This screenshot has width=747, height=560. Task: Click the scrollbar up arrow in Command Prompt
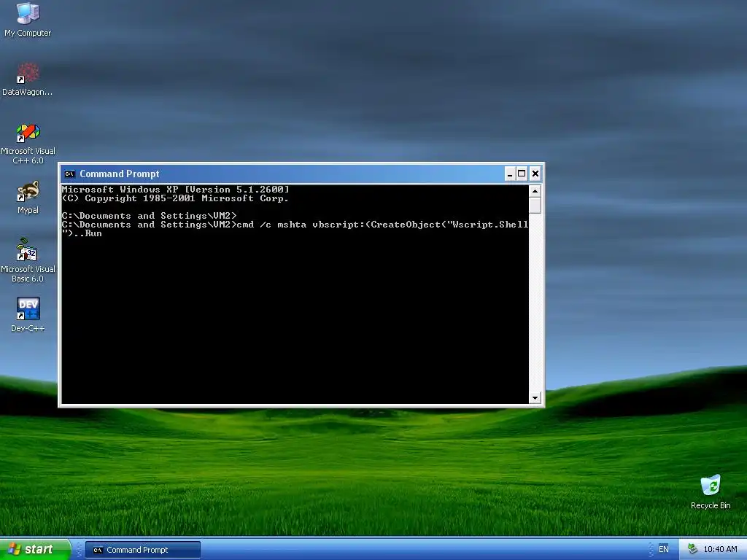[535, 191]
